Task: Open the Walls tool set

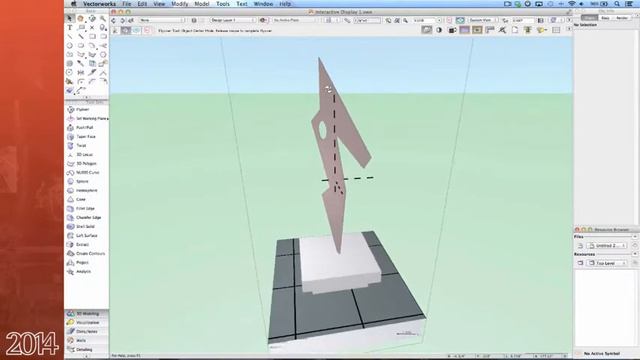Action: 87,340
